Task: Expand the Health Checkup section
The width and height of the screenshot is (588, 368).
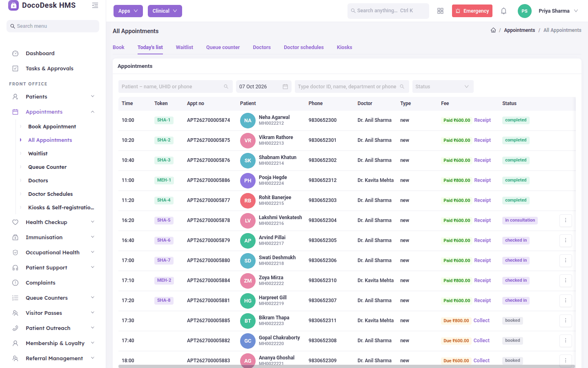Action: (x=53, y=222)
